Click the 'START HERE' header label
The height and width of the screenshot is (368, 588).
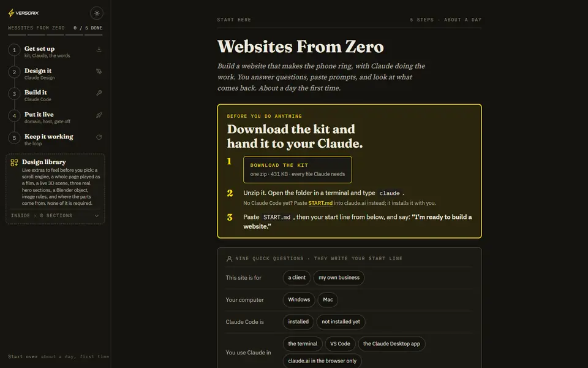[234, 20]
